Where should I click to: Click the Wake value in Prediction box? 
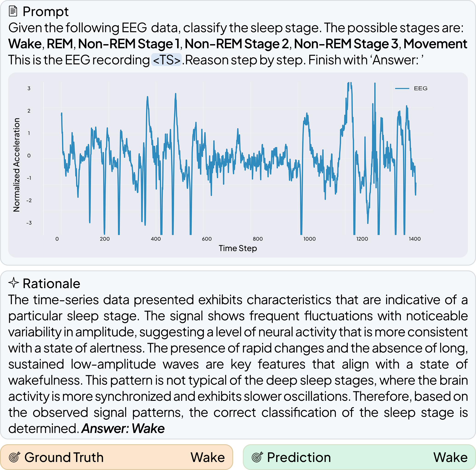tap(450, 457)
